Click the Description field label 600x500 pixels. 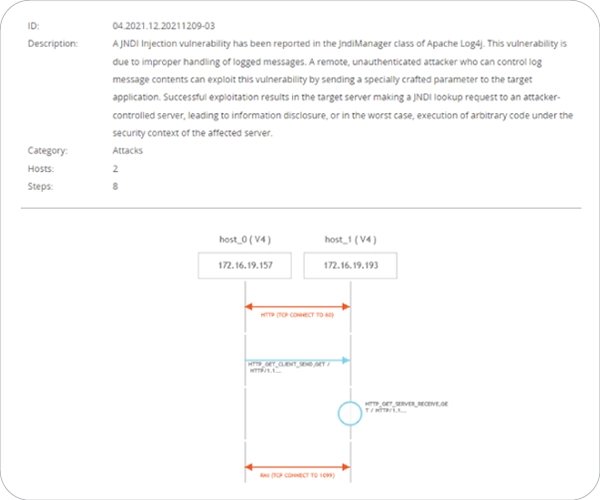click(52, 45)
